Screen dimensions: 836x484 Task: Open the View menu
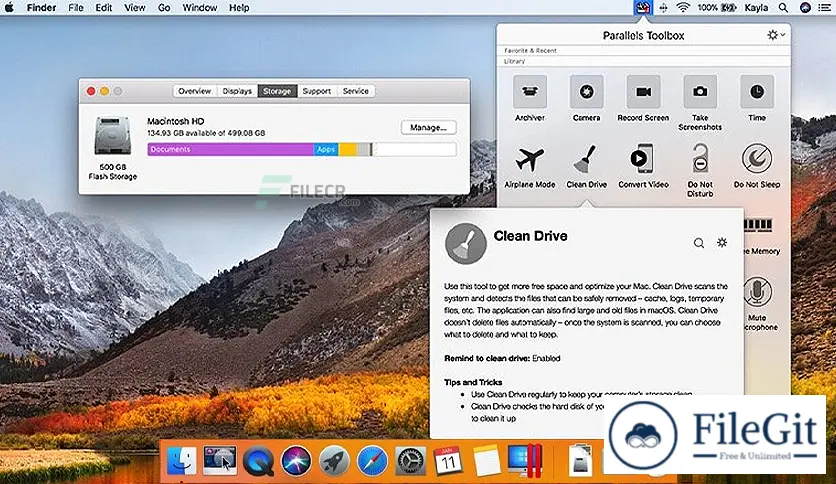pos(134,7)
